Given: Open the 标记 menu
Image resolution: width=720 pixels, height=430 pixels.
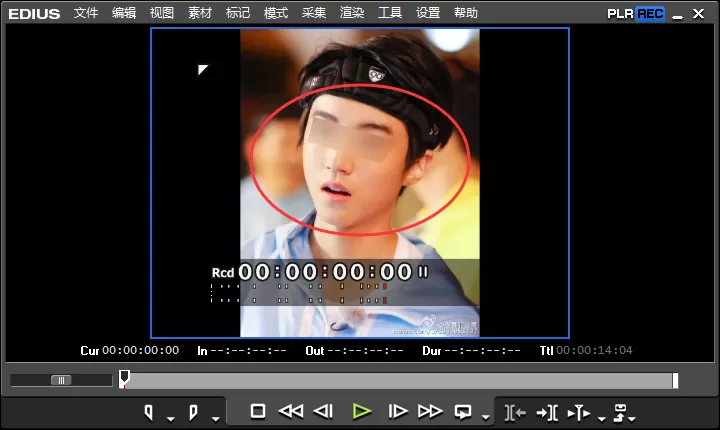Looking at the screenshot, I should 238,13.
